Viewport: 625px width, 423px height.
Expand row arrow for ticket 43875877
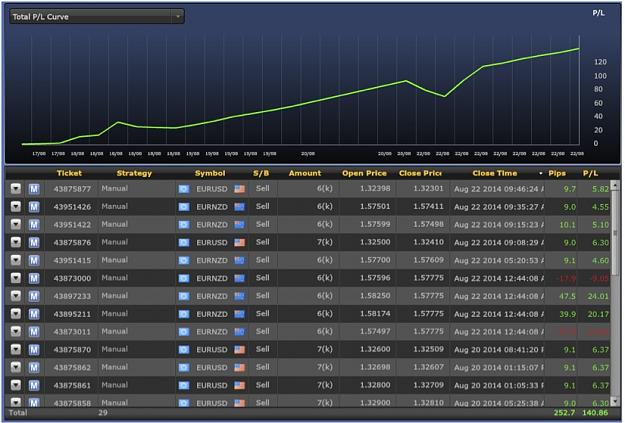pos(16,189)
